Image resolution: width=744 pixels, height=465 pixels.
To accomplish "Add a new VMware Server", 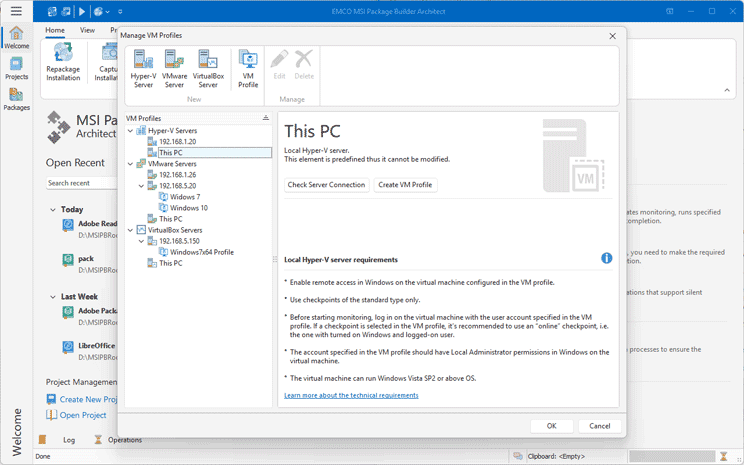I will pos(174,68).
